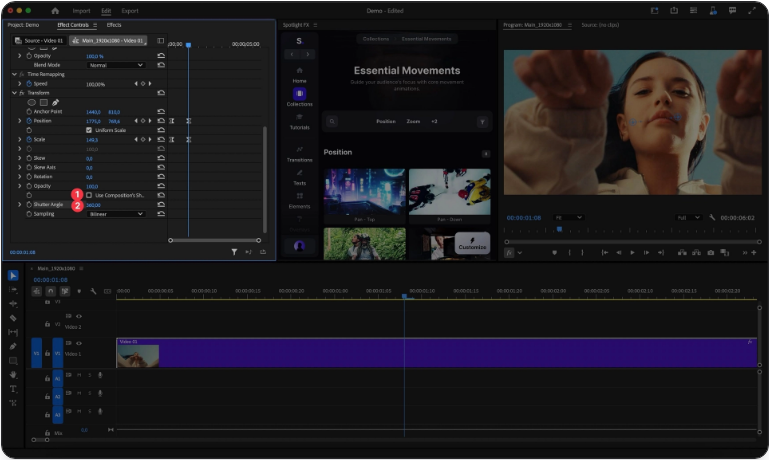Select the Selection tool in the timeline toolbar
This screenshot has height=460, width=769.
coord(13,276)
